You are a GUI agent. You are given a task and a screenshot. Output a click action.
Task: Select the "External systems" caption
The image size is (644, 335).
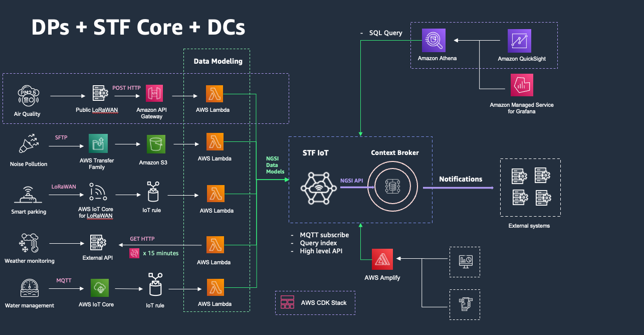tap(529, 226)
